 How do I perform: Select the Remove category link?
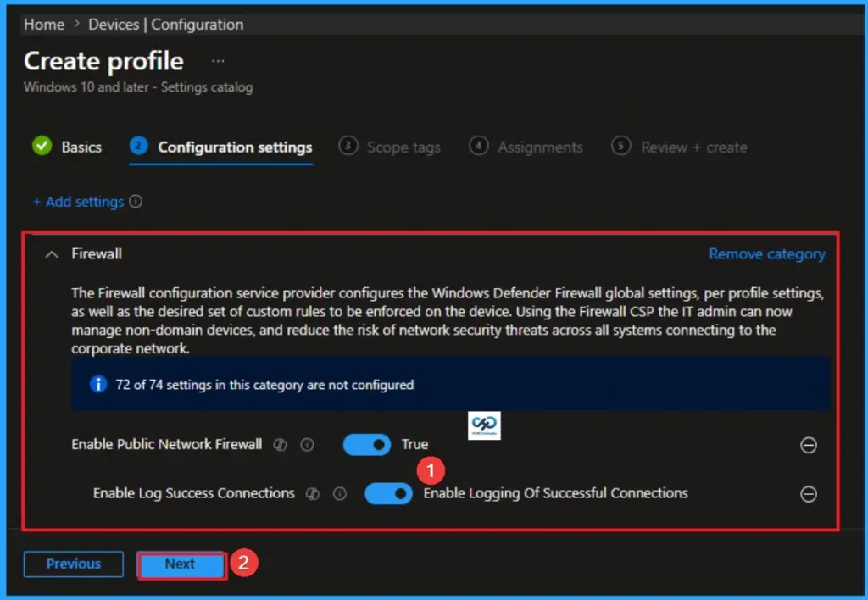point(766,253)
